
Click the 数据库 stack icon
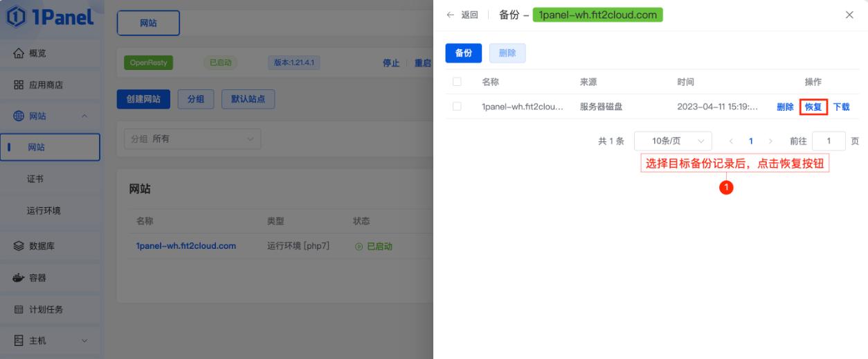(19, 246)
